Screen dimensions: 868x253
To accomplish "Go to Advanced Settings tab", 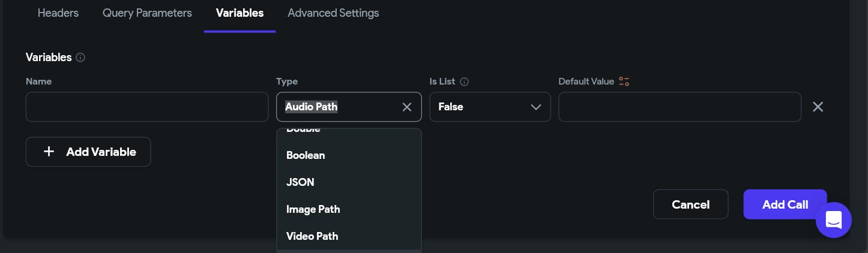I will click(333, 13).
